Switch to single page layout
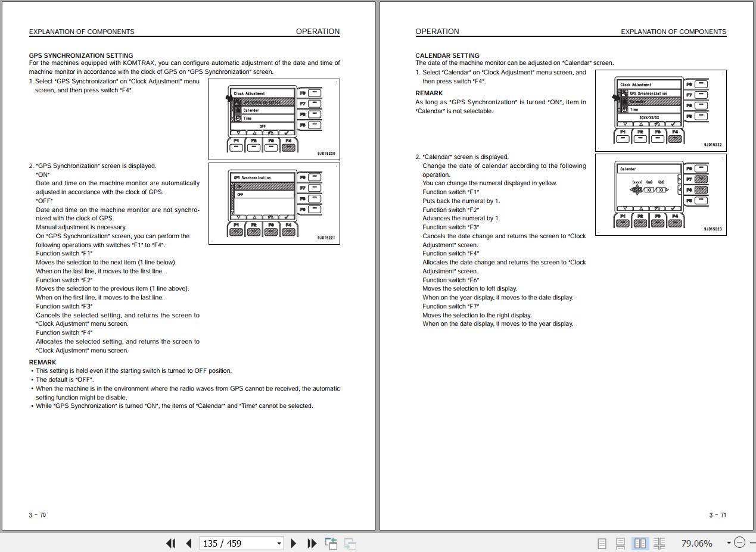The height and width of the screenshot is (552, 756). point(602,543)
